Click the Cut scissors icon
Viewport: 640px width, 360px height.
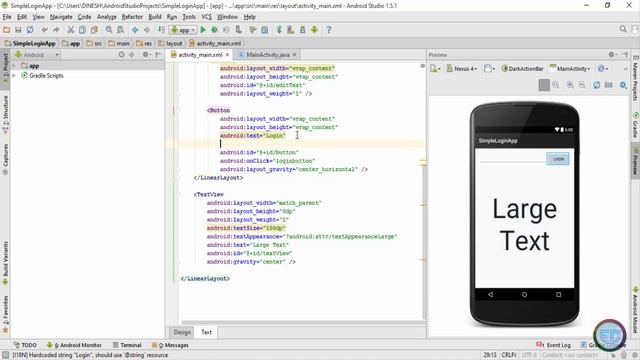coord(70,30)
